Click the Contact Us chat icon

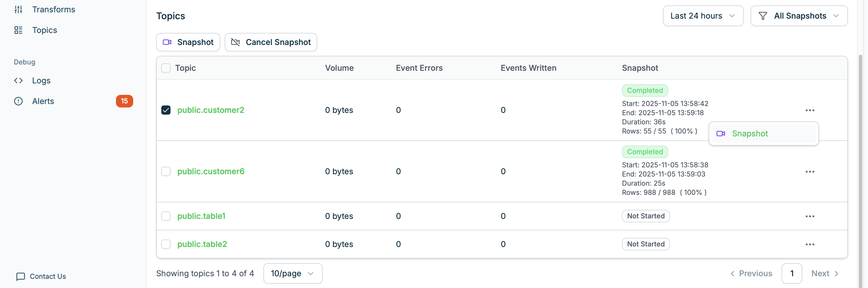21,277
